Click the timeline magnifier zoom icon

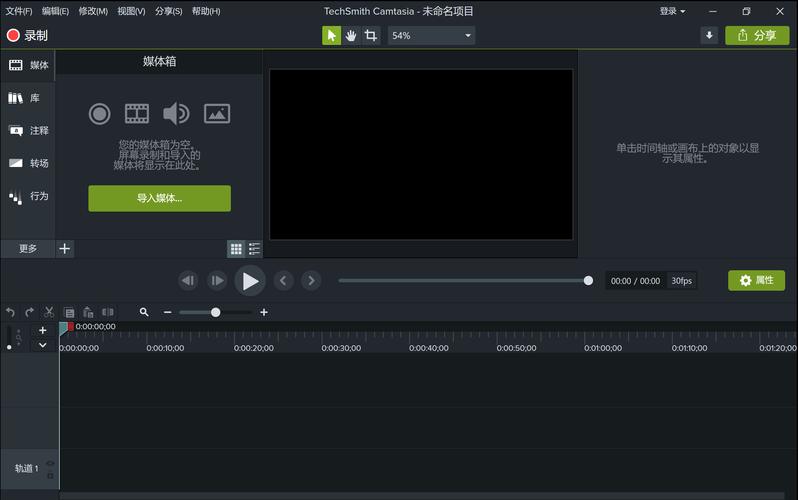(x=144, y=312)
